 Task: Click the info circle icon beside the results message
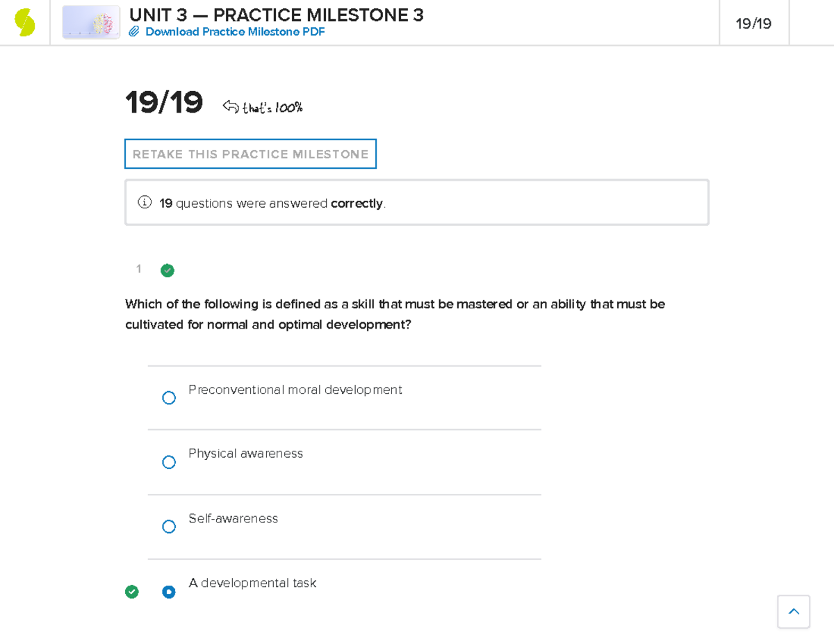pos(144,202)
